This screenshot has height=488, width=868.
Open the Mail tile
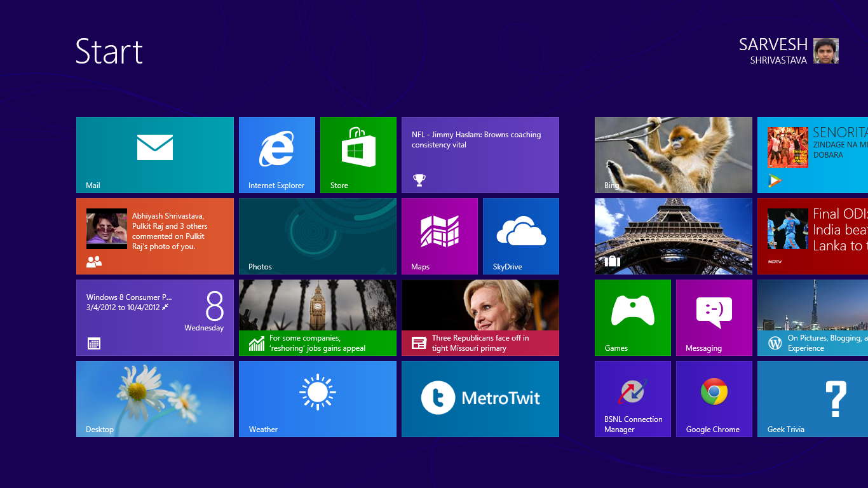(x=155, y=155)
